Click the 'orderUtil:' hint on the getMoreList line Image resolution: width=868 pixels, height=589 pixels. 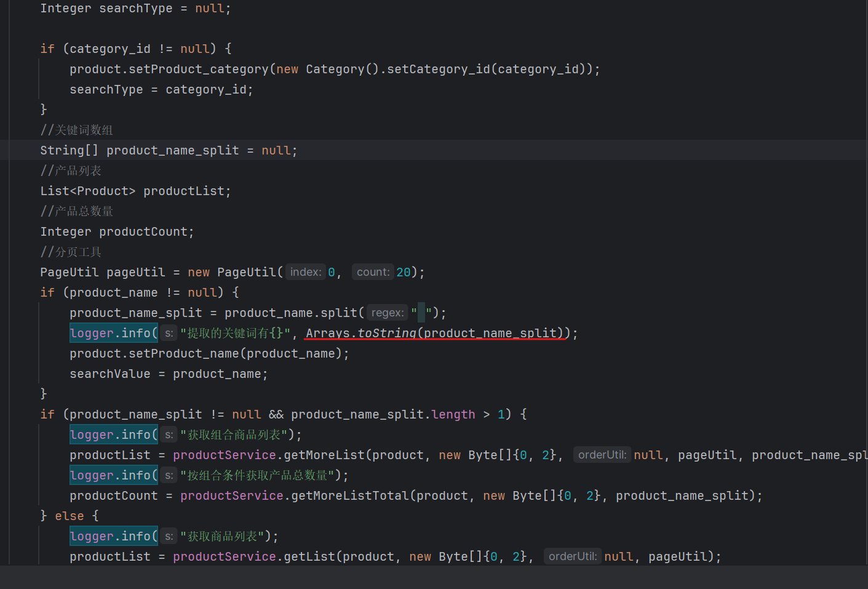602,455
